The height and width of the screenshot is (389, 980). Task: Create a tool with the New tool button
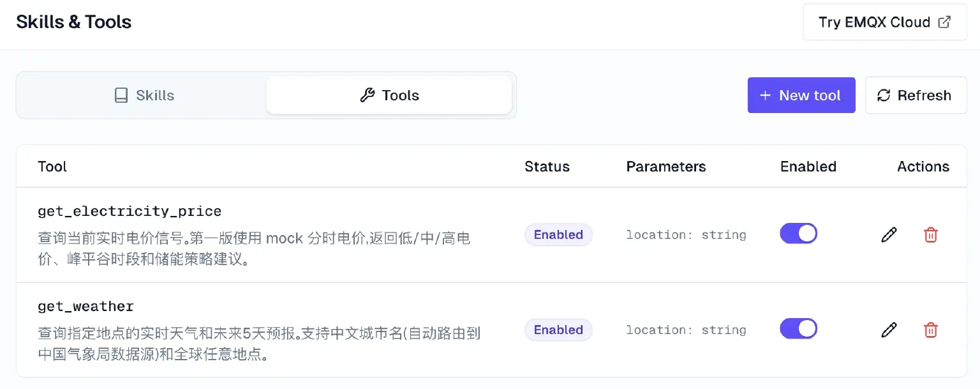click(x=801, y=95)
